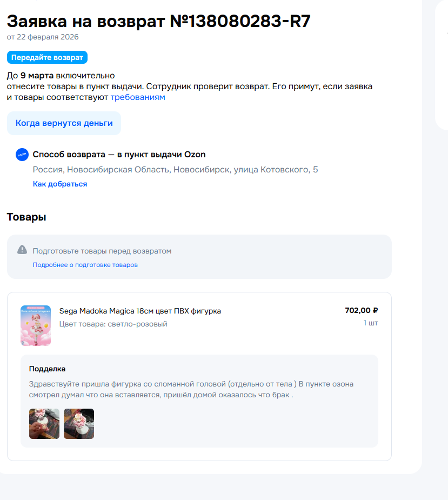Open the 'Когда вернутся деньги' button
Screen dimensions: 448x500
pyautogui.click(x=64, y=123)
